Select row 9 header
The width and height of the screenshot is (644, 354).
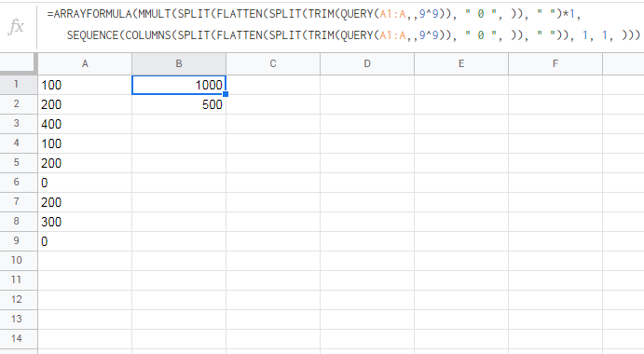[19, 241]
